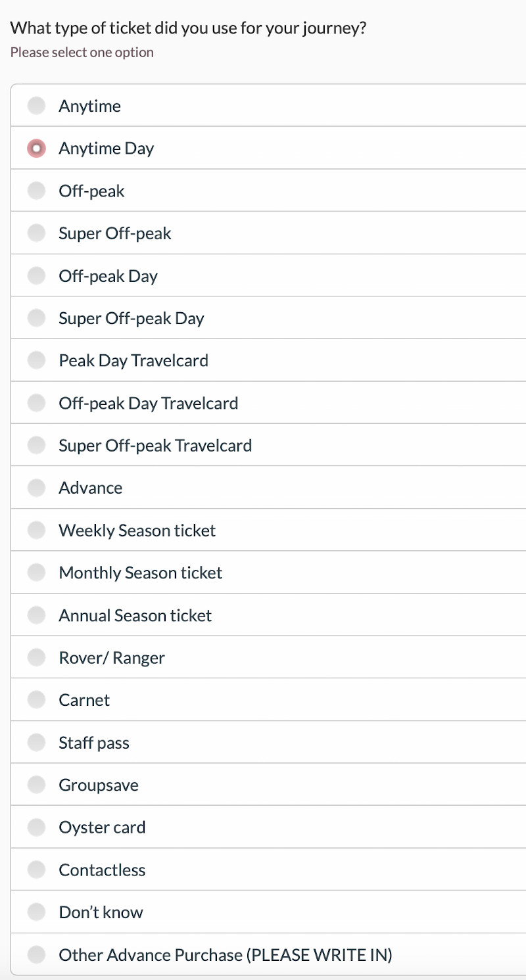The height and width of the screenshot is (980, 526).
Task: Select the Super Off-peak option
Action: tap(37, 233)
